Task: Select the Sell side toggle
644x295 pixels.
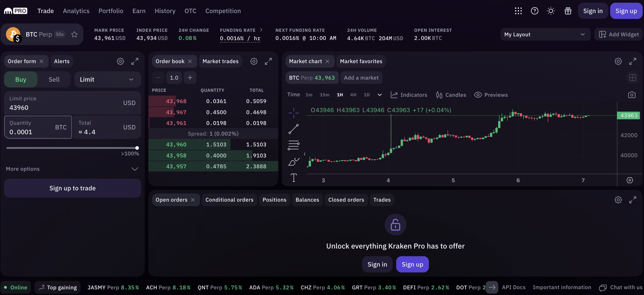Action: click(54, 79)
